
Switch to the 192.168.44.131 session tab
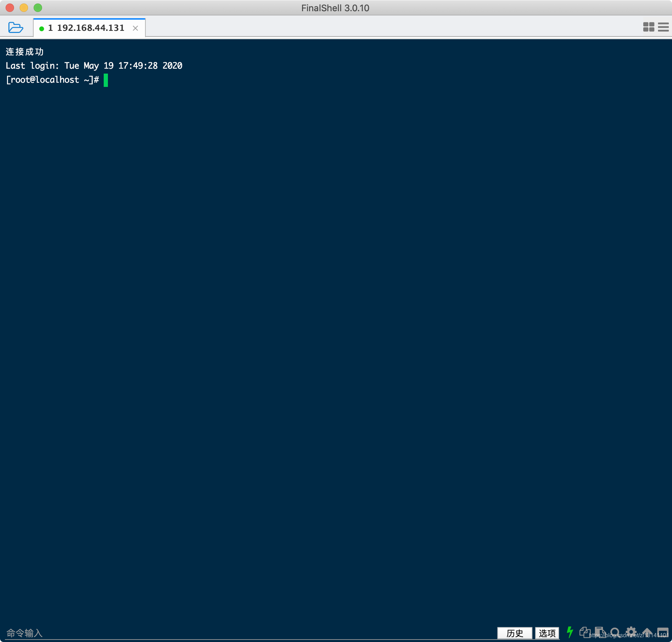point(89,28)
